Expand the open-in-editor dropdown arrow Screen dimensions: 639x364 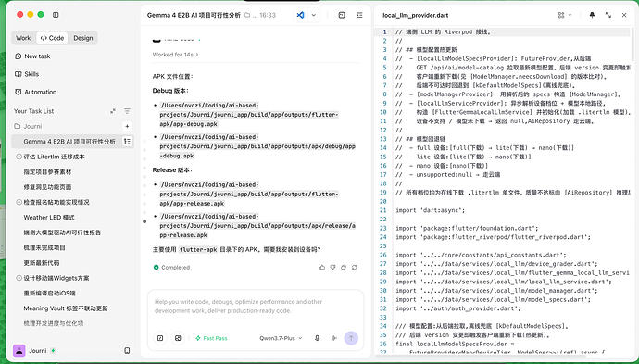[314, 15]
